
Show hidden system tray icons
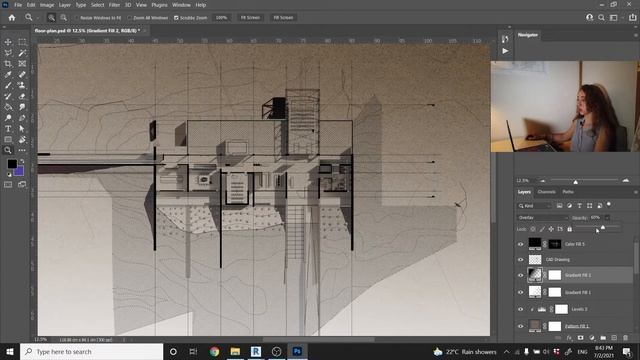tap(507, 351)
